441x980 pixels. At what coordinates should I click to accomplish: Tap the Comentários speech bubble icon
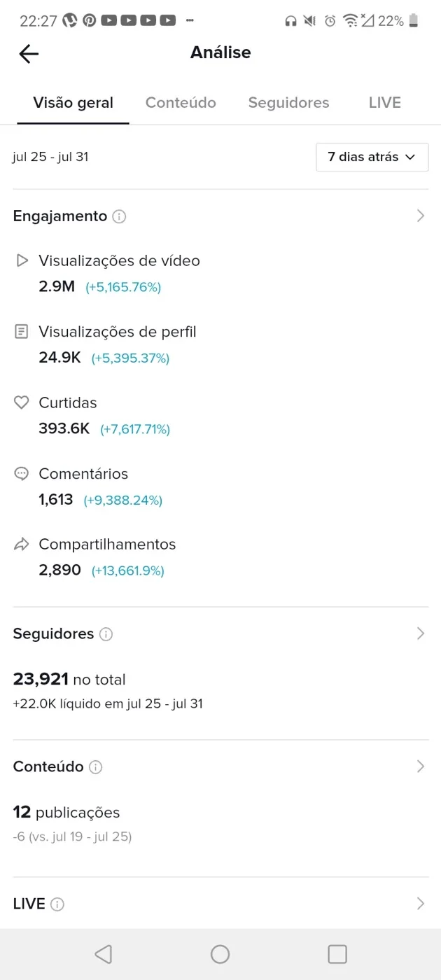[x=22, y=474]
